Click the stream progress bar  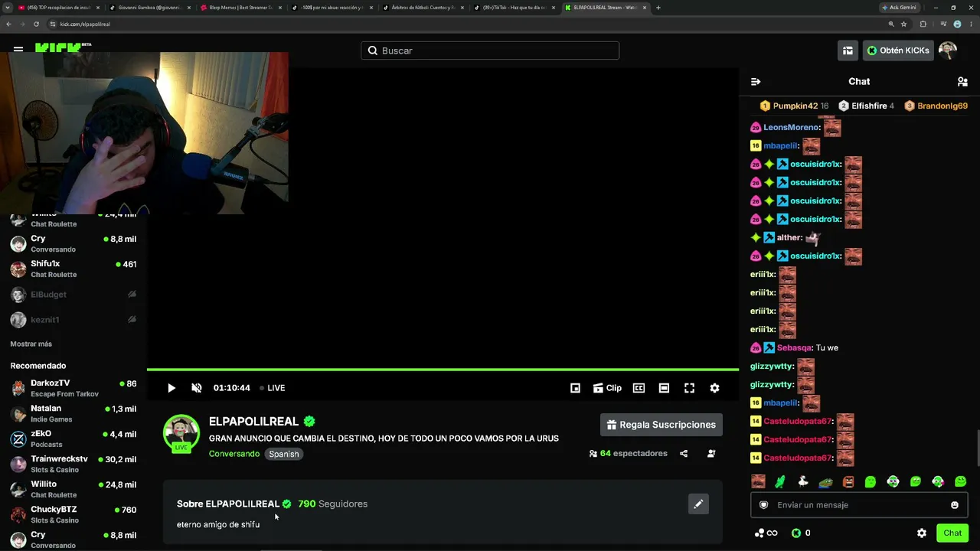[443, 370]
